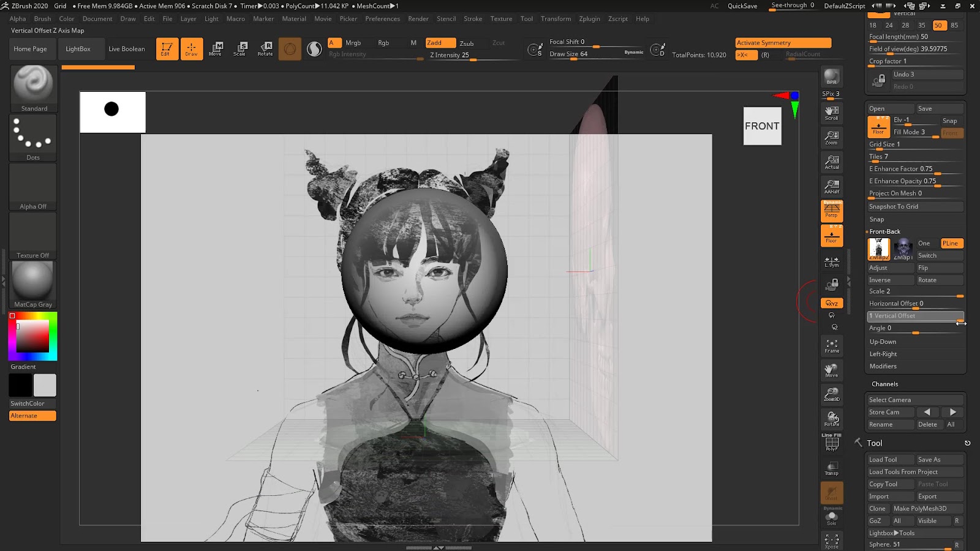Open the Render menu

pos(418,19)
